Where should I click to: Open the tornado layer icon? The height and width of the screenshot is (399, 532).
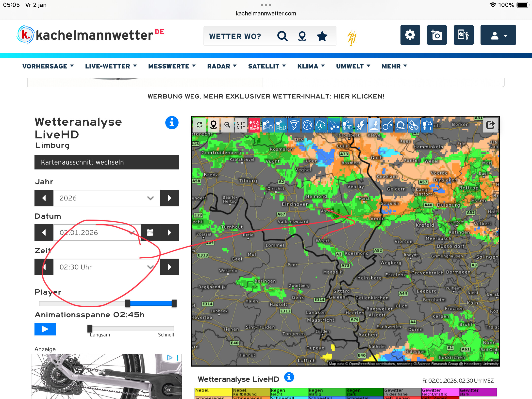(294, 125)
